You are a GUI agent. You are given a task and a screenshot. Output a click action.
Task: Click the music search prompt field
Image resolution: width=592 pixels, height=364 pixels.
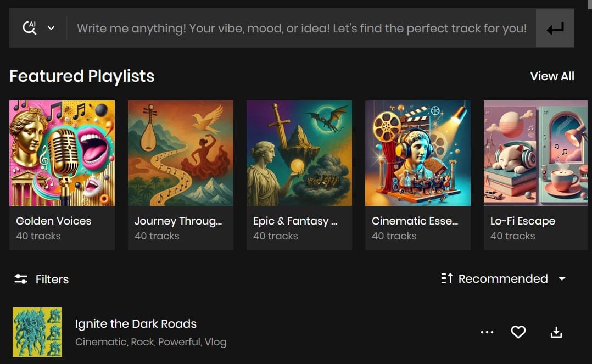[x=301, y=28]
